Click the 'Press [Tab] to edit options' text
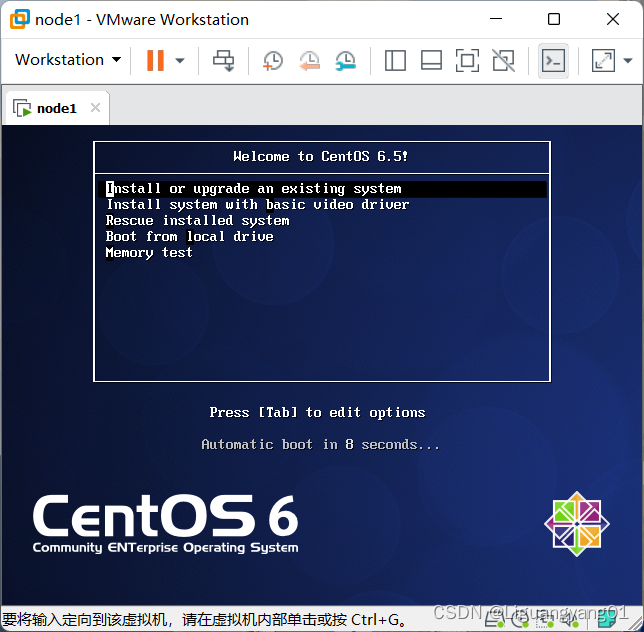Image resolution: width=644 pixels, height=632 pixels. click(x=317, y=412)
